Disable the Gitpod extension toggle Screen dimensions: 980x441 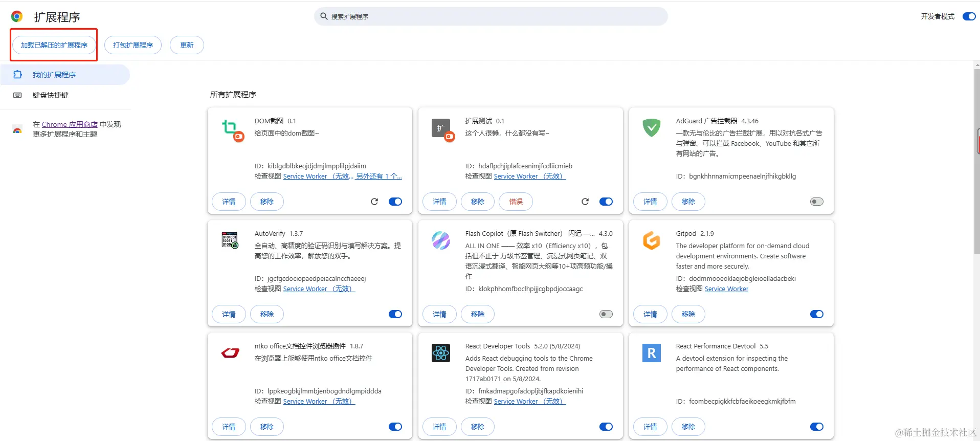click(x=817, y=314)
